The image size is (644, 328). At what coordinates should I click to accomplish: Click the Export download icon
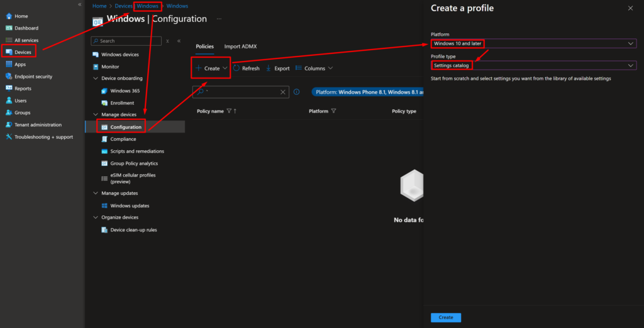click(268, 68)
